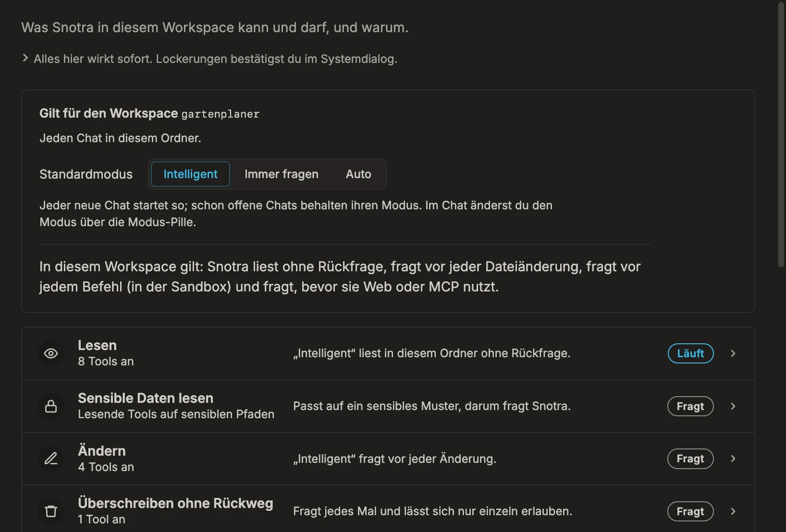The width and height of the screenshot is (786, 532).
Task: Click 'Fragt jedes Mal' description text
Action: (x=432, y=511)
